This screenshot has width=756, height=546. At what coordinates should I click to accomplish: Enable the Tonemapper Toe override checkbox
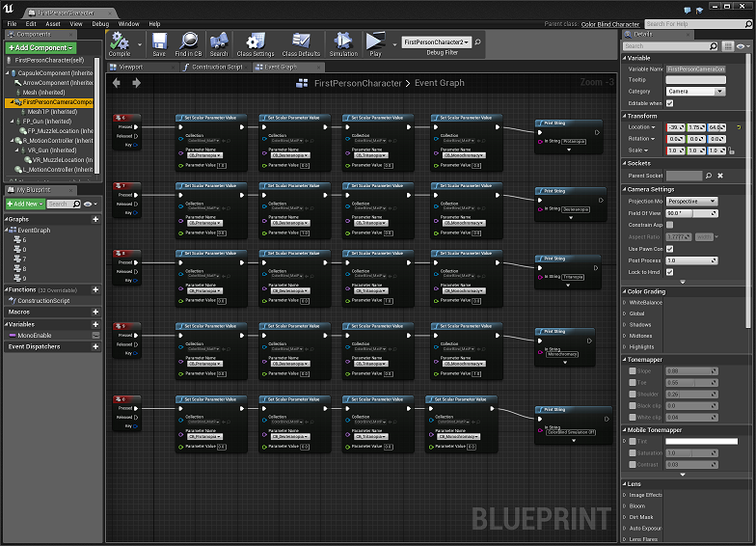[633, 382]
